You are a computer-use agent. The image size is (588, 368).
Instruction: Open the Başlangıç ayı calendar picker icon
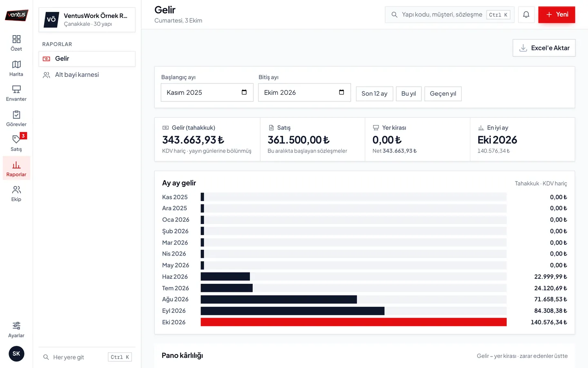pyautogui.click(x=244, y=92)
